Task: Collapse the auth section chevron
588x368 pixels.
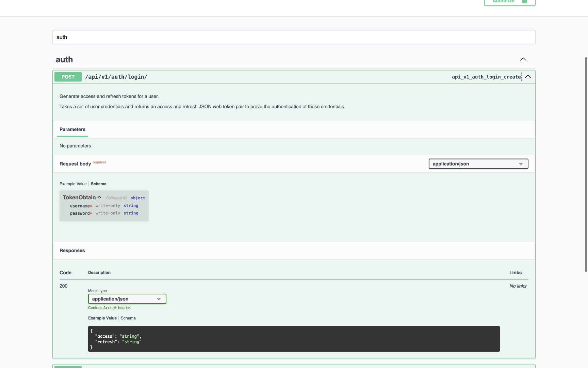Action: coord(523,59)
